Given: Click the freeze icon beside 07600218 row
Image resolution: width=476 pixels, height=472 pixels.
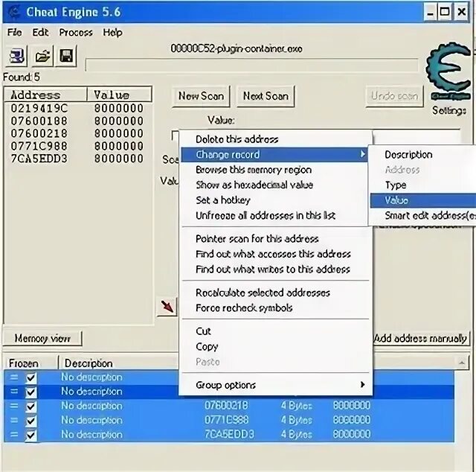Looking at the screenshot, I should click(x=14, y=406).
